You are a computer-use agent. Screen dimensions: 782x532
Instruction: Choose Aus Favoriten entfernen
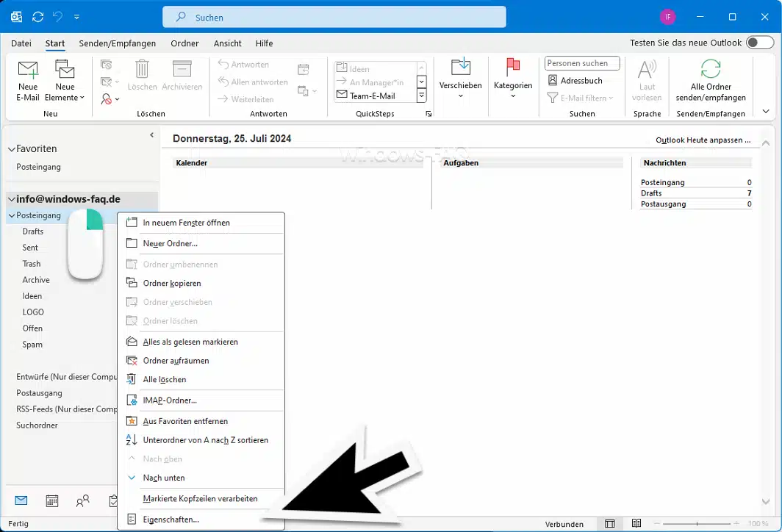point(201,421)
